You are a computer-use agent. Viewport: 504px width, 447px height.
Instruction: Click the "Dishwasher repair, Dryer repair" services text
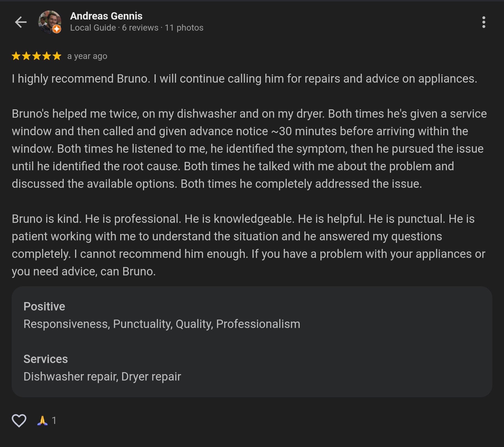pyautogui.click(x=102, y=377)
